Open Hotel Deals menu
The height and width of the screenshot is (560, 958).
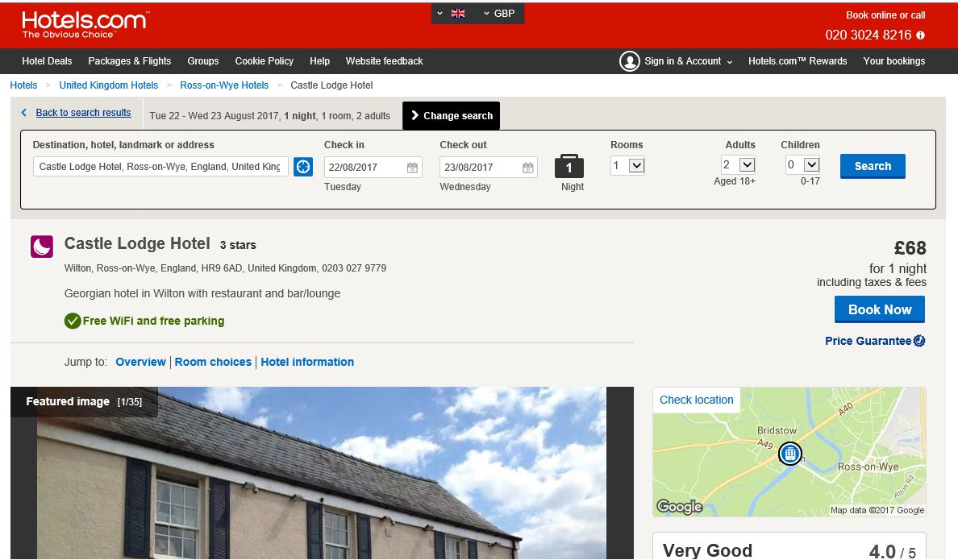pos(47,61)
